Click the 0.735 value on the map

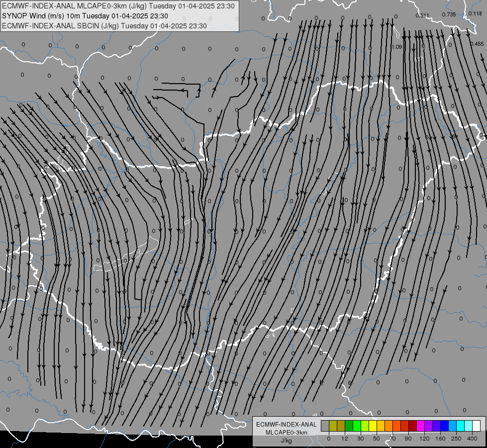pyautogui.click(x=449, y=14)
